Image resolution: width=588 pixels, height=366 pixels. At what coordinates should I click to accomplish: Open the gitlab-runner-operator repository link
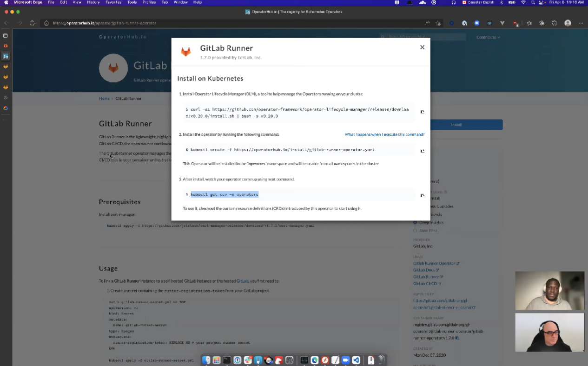tap(444, 304)
